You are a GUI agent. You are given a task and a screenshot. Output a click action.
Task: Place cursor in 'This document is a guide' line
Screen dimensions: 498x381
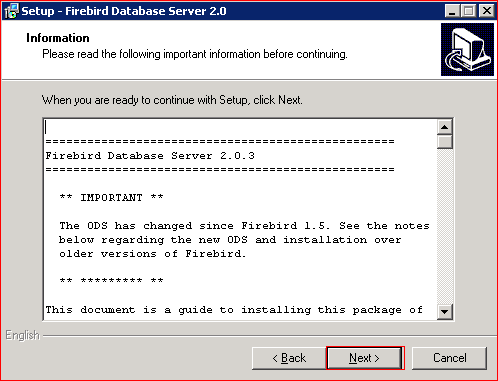tap(234, 310)
